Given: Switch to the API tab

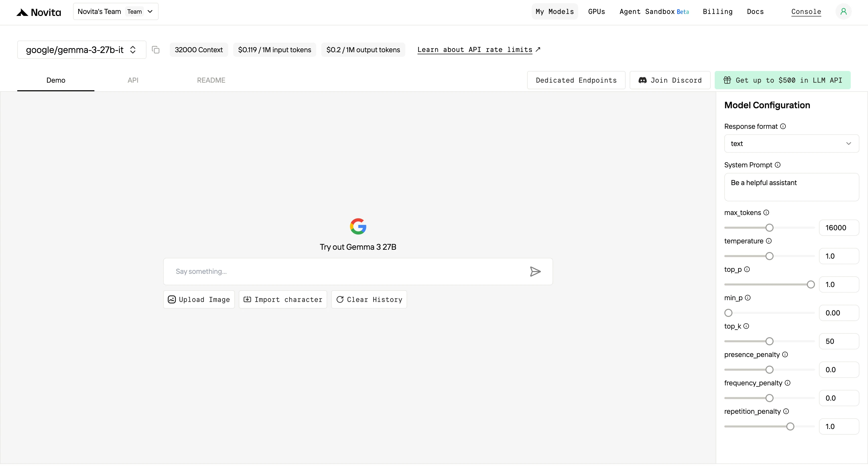Looking at the screenshot, I should click(133, 80).
